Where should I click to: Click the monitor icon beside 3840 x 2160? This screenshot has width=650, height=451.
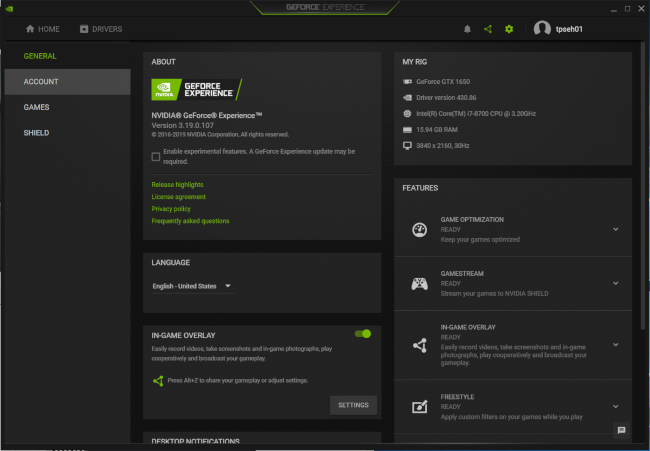tap(407, 146)
